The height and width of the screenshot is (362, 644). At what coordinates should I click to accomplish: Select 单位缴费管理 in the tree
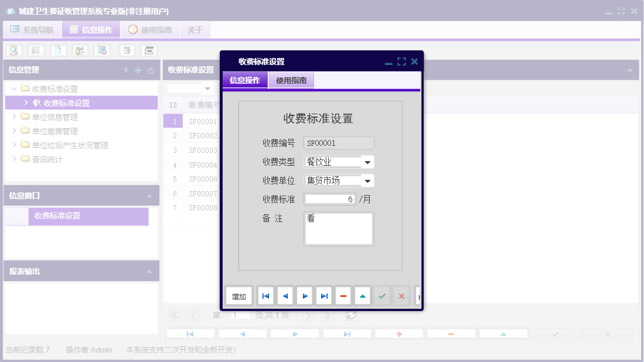[54, 131]
